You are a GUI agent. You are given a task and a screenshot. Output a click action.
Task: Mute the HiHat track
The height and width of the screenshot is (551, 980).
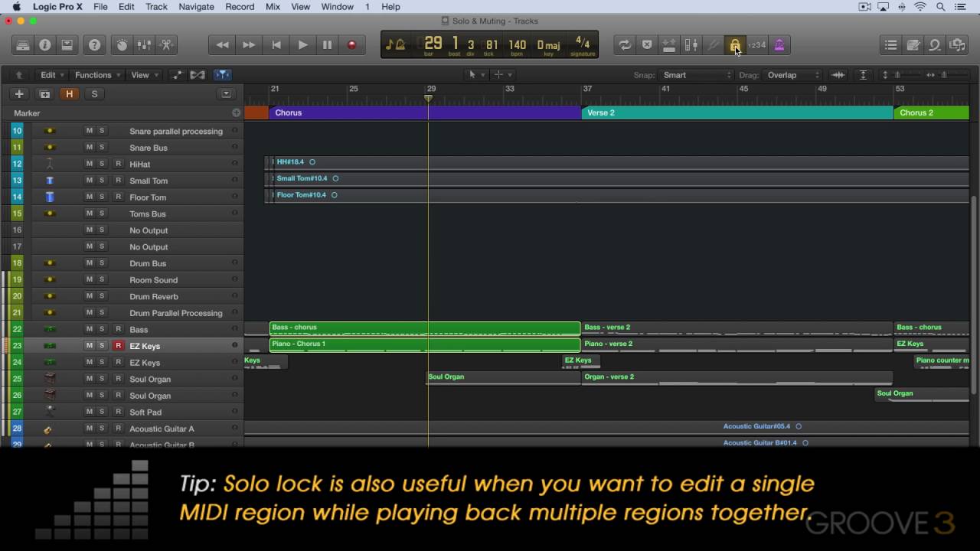89,164
